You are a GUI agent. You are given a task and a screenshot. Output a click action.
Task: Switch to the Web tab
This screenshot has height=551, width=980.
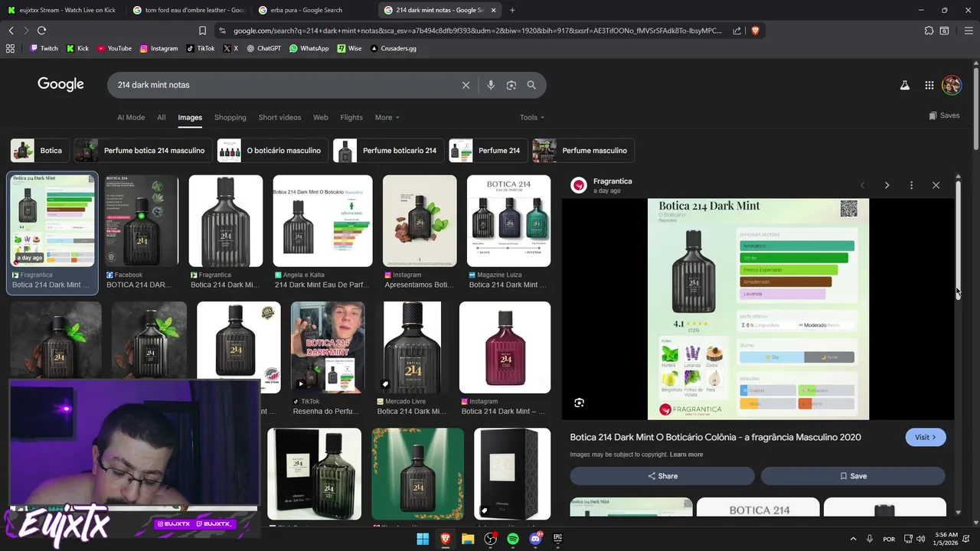coord(321,117)
